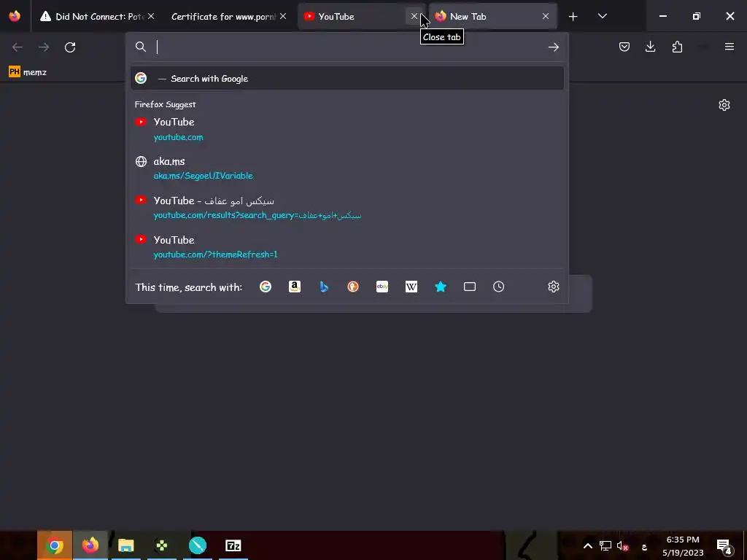
Task: Search in Bookmarks star icon
Action: pyautogui.click(x=441, y=287)
